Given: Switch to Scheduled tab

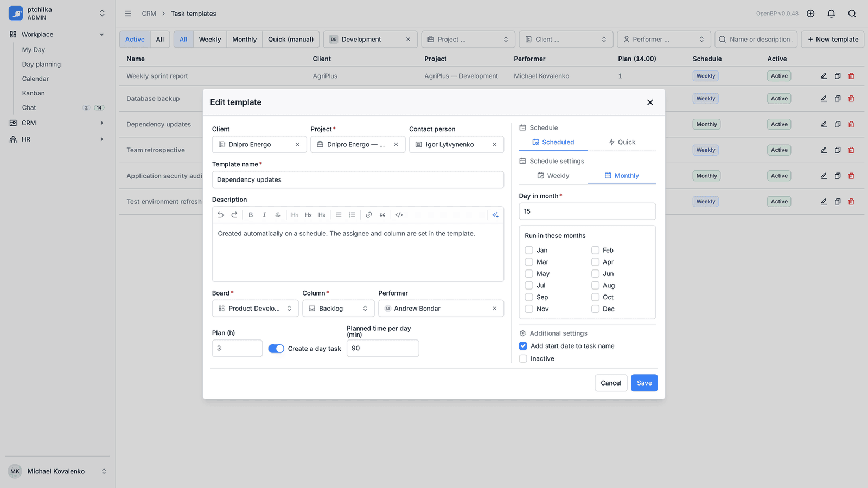Looking at the screenshot, I should 553,142.
